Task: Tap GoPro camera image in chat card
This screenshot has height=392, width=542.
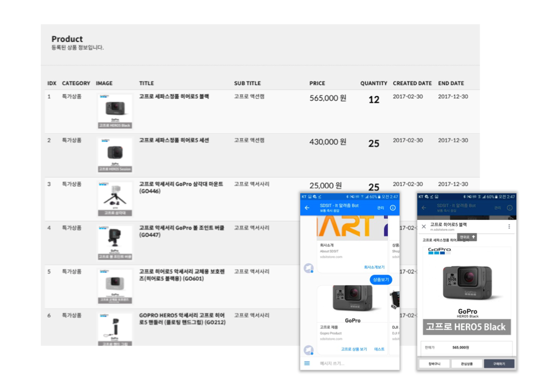Action: point(352,304)
